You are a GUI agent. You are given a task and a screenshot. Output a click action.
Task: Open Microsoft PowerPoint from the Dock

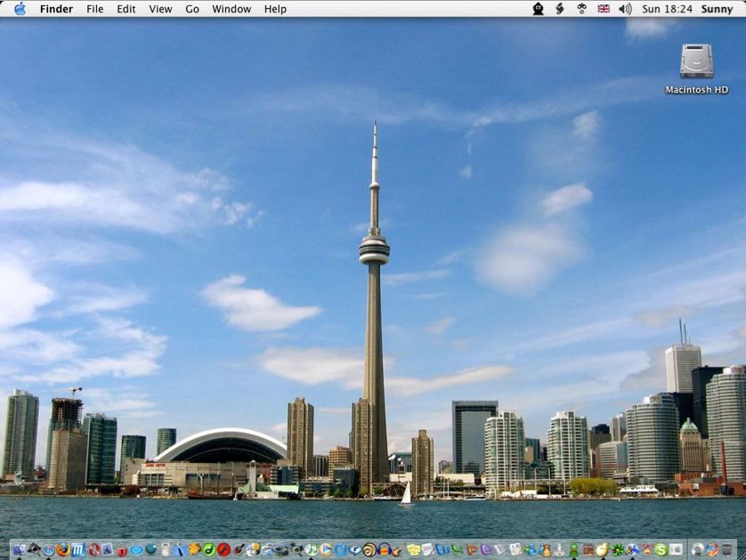point(472,550)
